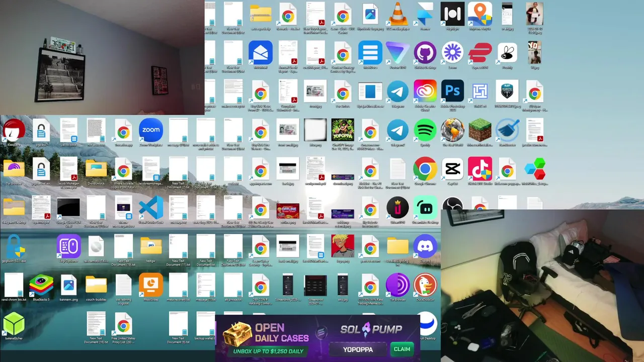Select the Google Cloud SDK Shell icon
The image size is (644, 362).
click(x=68, y=208)
